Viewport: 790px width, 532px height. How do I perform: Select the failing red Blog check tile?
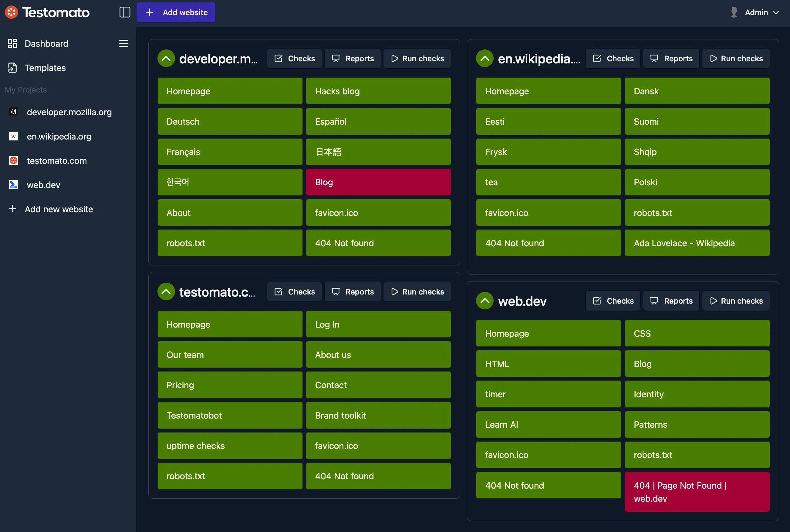378,182
